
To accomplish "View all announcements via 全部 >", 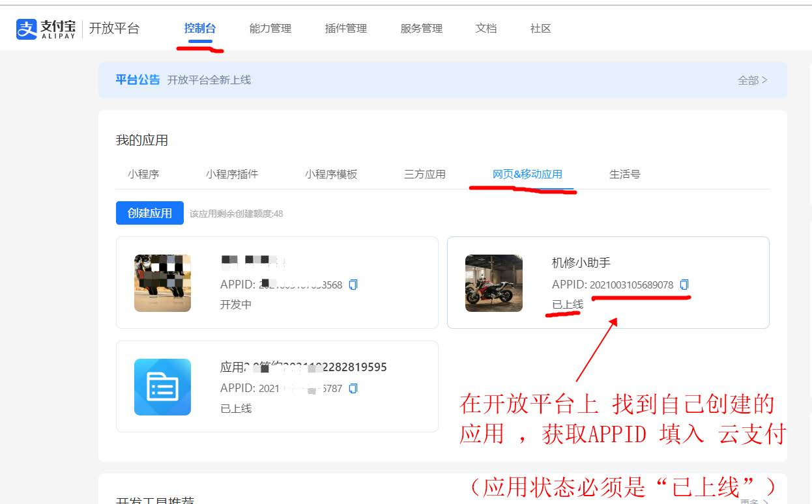I will tap(753, 80).
